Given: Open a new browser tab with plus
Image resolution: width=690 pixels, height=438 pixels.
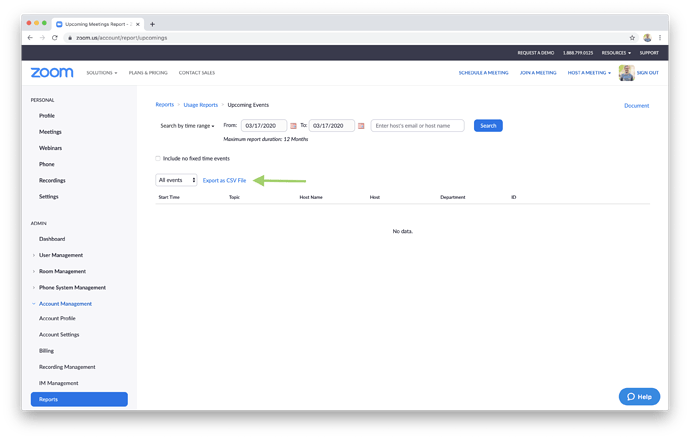Looking at the screenshot, I should (x=152, y=24).
